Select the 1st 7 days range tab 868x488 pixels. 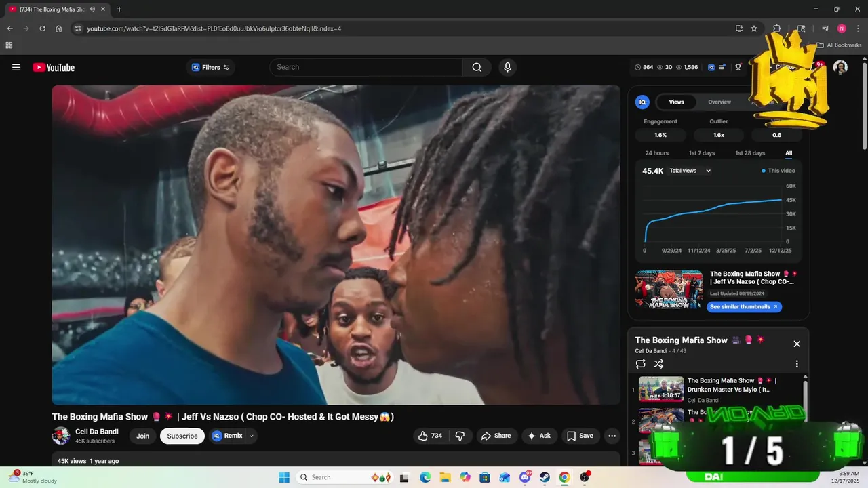702,153
